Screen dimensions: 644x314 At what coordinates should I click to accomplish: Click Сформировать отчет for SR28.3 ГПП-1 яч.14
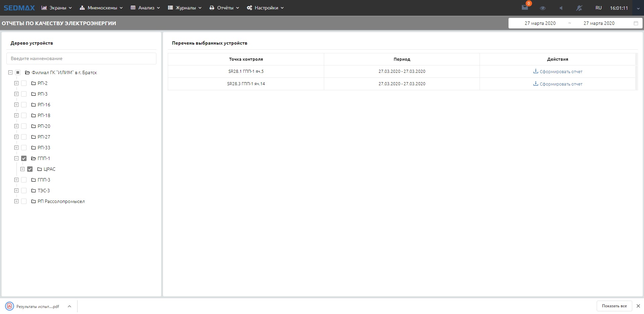point(560,84)
